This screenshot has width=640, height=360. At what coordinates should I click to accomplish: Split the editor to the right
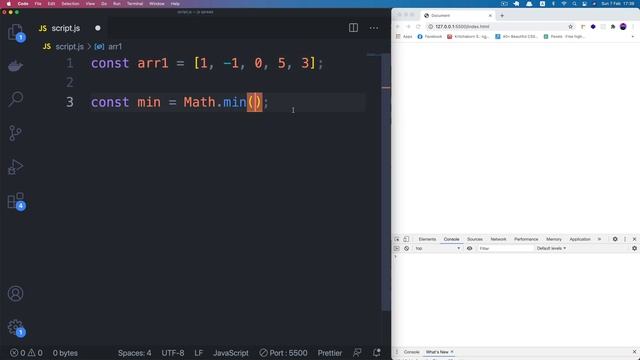coord(353,28)
